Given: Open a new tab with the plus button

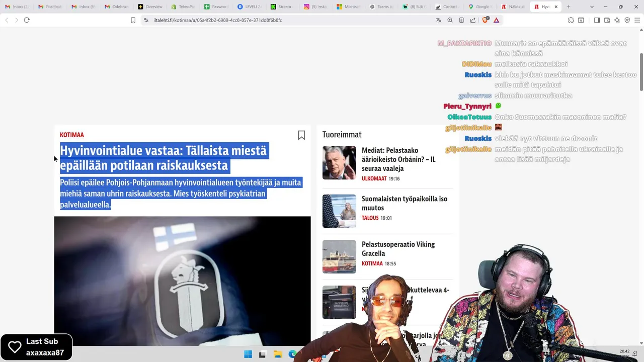Looking at the screenshot, I should 569,7.
